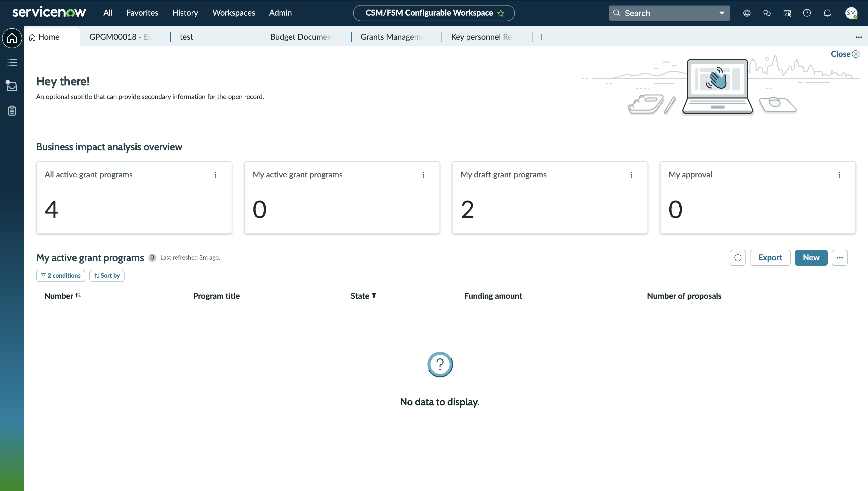This screenshot has width=868, height=491.
Task: Open list actions ellipsis beside New
Action: (840, 258)
